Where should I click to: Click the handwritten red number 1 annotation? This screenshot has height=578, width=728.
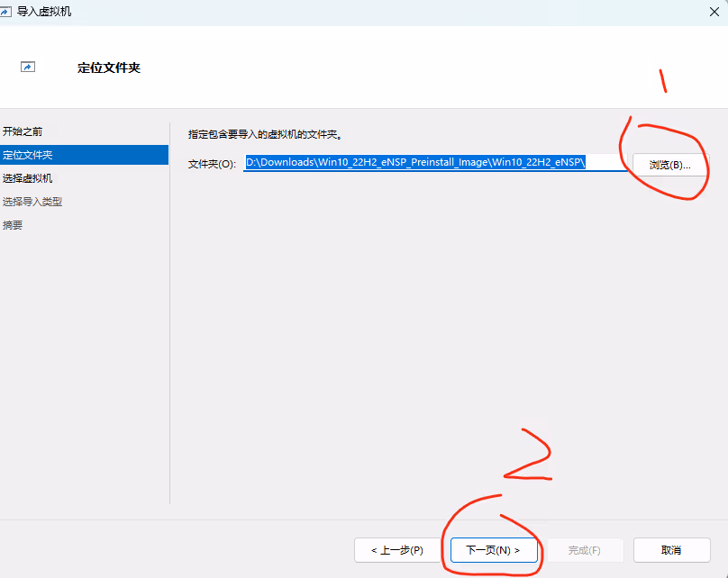[x=664, y=81]
